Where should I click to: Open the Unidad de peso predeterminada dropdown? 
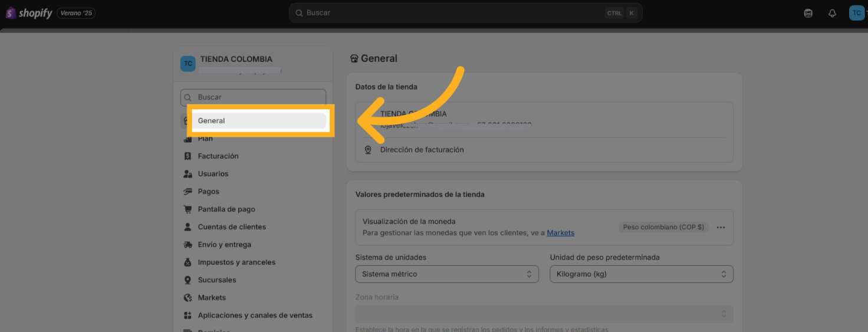pos(642,274)
